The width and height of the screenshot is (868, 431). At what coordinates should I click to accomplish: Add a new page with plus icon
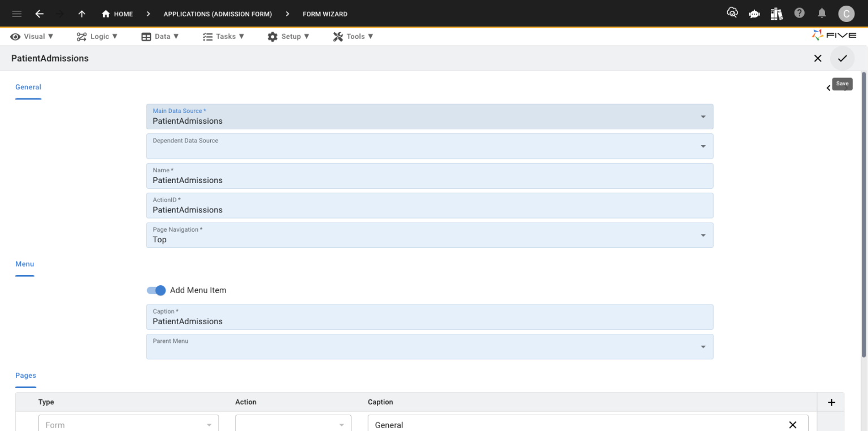[x=831, y=402]
